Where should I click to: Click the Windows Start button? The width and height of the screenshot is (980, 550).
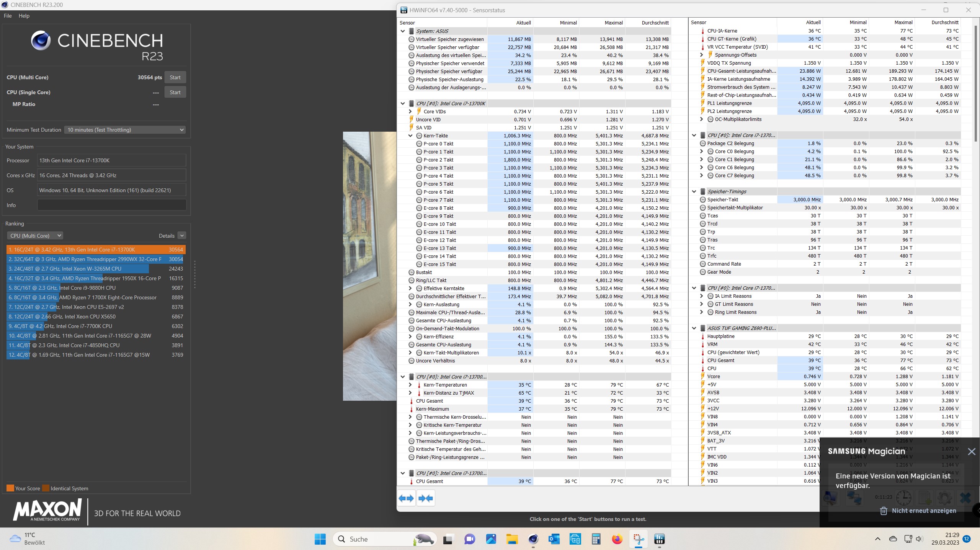click(x=320, y=539)
